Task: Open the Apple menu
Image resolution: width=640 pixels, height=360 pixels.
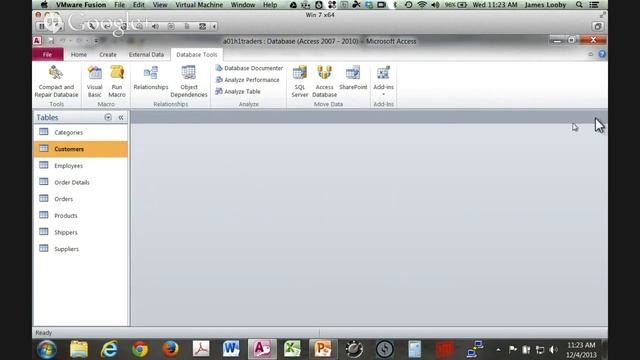Action: [x=44, y=5]
